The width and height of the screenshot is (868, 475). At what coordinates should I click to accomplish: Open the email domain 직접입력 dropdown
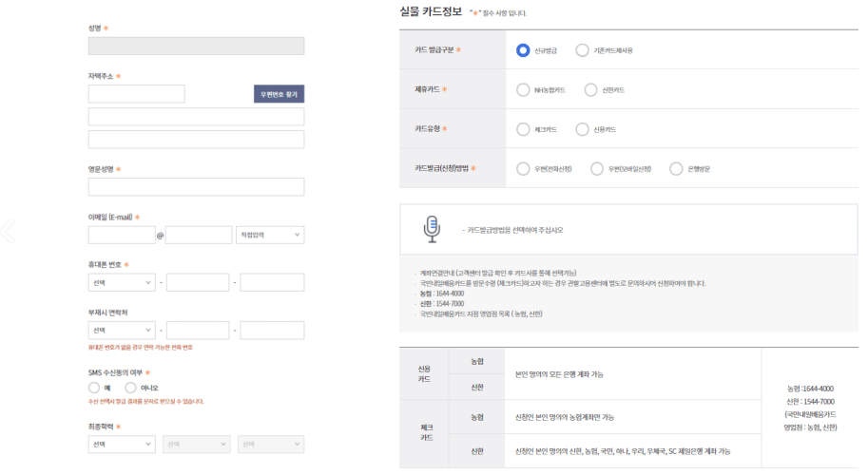pos(270,235)
